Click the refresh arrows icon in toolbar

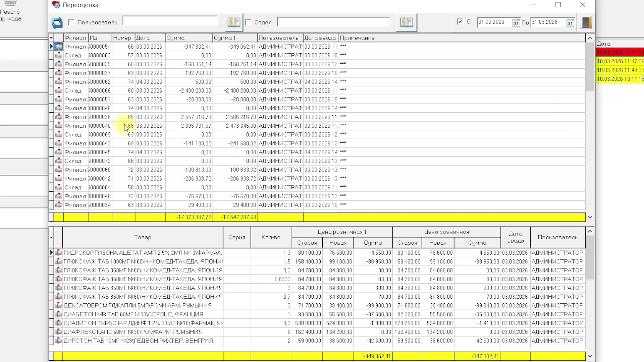tap(57, 22)
